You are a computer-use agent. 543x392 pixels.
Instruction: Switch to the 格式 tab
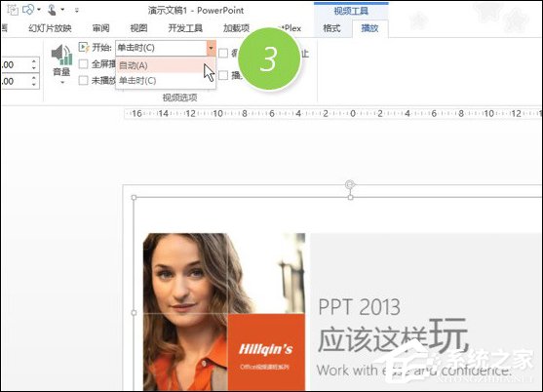(331, 28)
